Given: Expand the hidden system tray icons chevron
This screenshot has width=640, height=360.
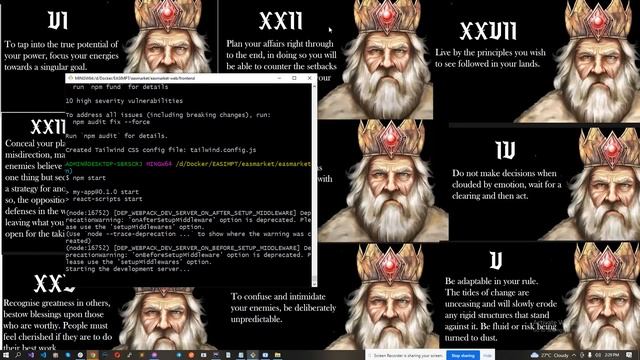Looking at the screenshot, I should (573, 356).
